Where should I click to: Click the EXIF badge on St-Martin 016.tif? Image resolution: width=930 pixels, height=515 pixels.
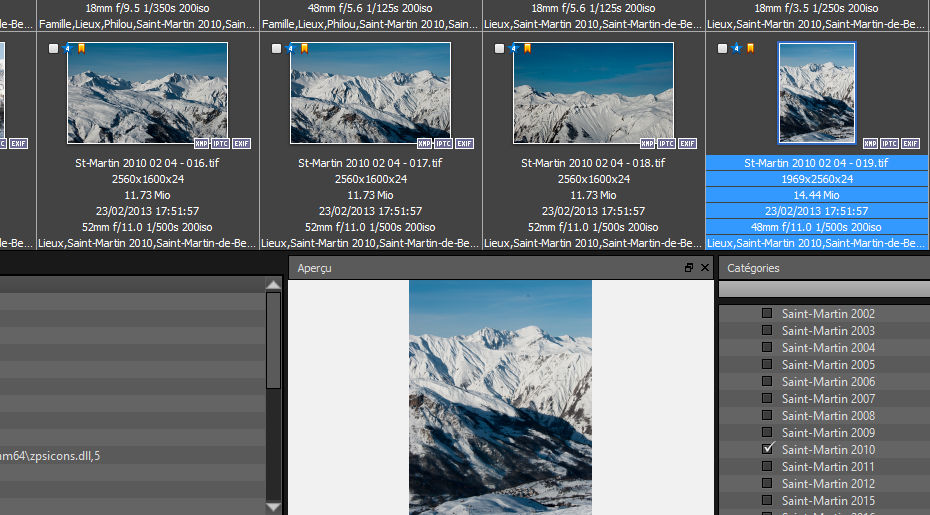[241, 144]
